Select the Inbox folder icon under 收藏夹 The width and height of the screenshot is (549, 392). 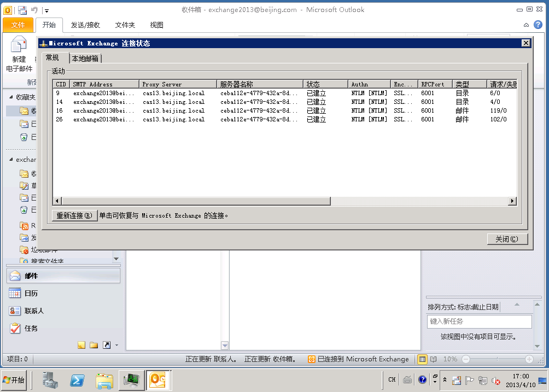pos(24,111)
